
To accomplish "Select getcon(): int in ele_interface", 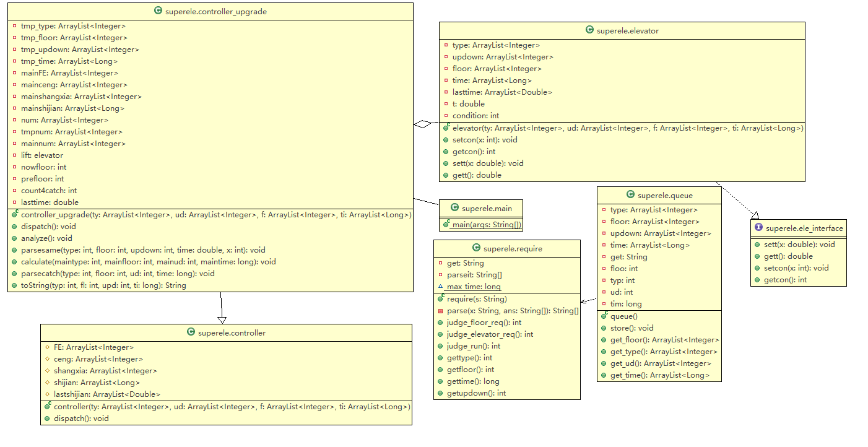I will click(x=784, y=280).
